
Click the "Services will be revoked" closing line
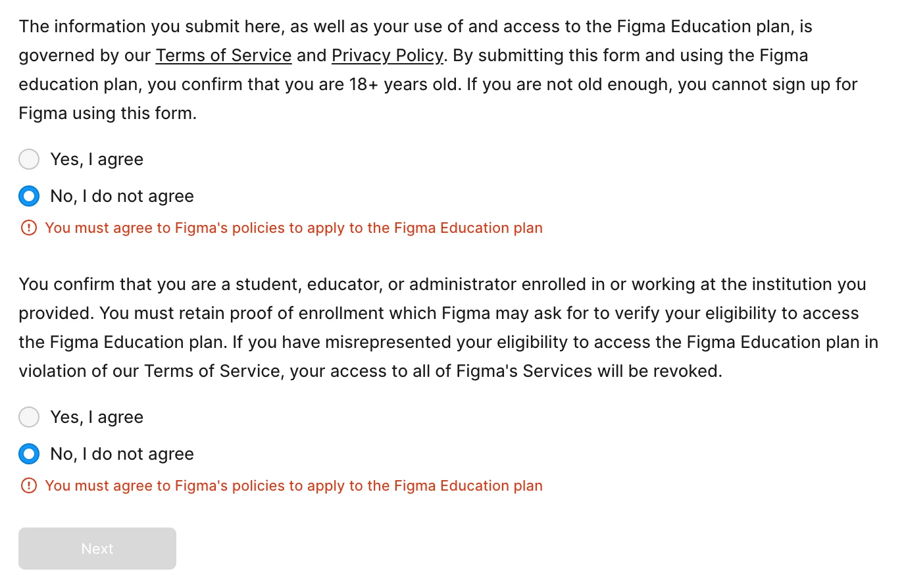tap(370, 371)
